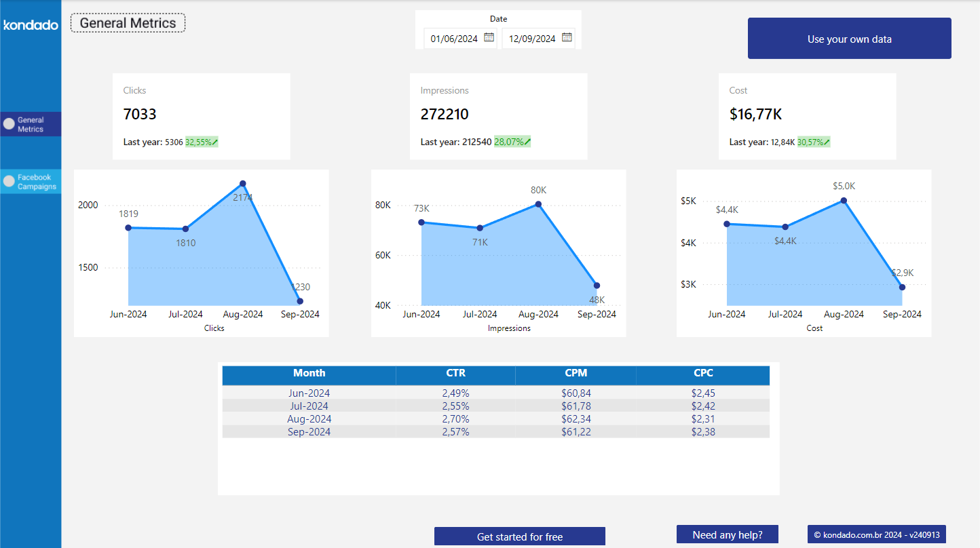Click the Use your own data button
The width and height of the screenshot is (980, 548).
(849, 39)
